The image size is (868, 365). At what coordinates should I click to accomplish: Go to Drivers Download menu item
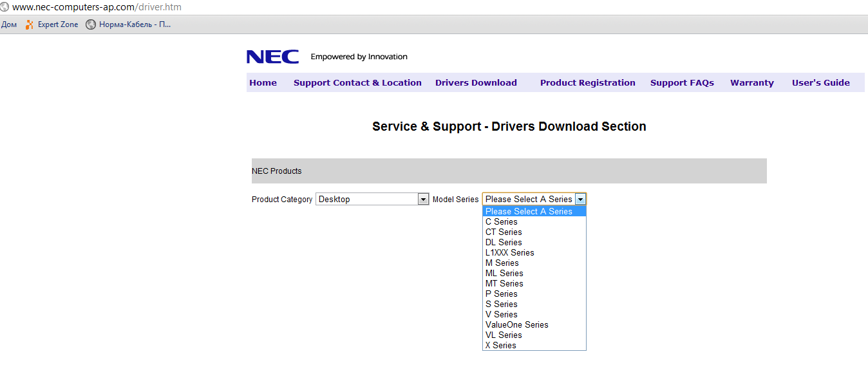tap(476, 82)
